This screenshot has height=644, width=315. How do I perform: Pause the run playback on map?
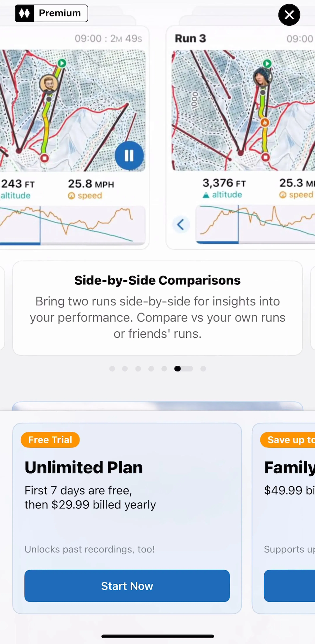click(x=129, y=156)
